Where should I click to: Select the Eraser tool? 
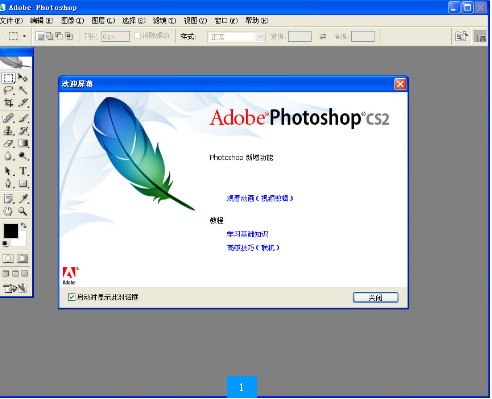(8, 143)
